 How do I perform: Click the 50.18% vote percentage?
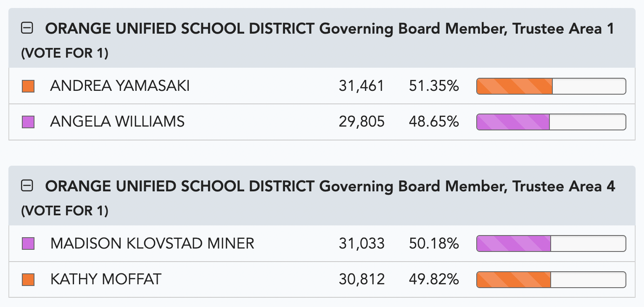[x=434, y=243]
